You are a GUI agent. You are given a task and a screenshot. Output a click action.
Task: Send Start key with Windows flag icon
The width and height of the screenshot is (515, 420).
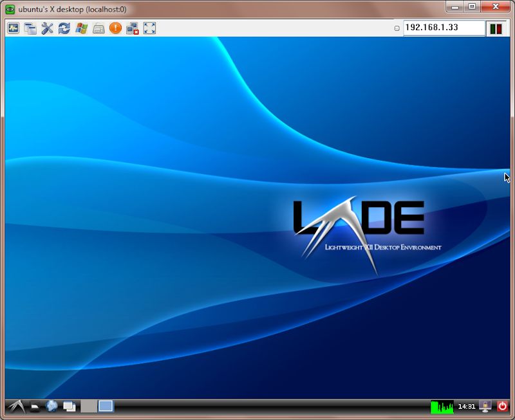(82, 28)
